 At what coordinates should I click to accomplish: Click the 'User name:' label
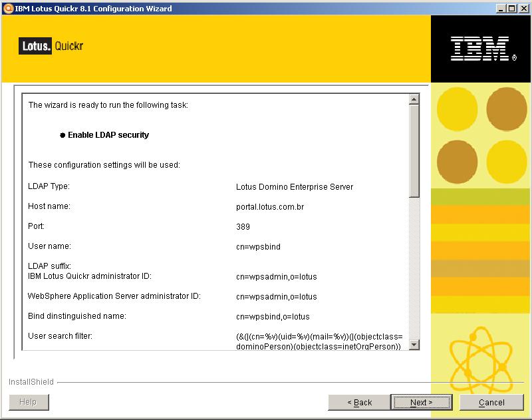coord(49,246)
